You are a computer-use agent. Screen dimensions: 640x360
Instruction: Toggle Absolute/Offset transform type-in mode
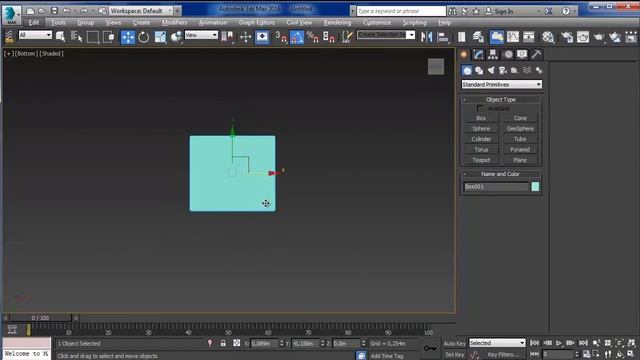[x=236, y=343]
